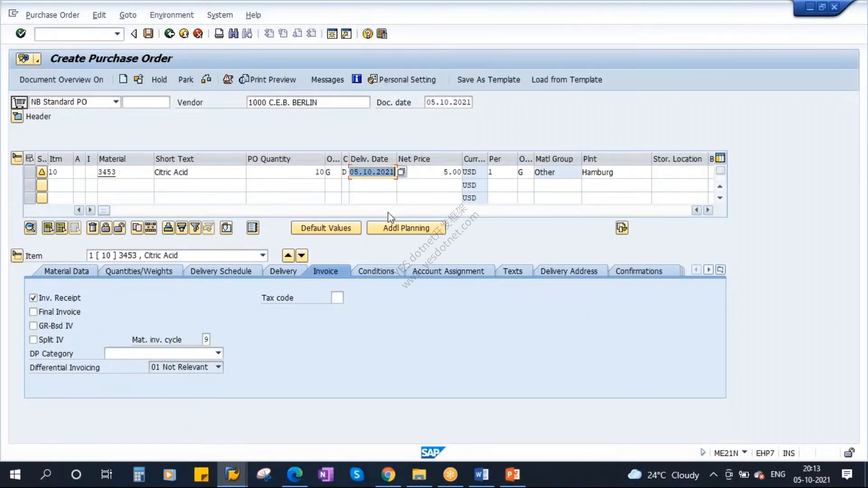Viewport: 868px width, 488px height.
Task: Switch to the Account Assignment tab
Action: coord(448,271)
